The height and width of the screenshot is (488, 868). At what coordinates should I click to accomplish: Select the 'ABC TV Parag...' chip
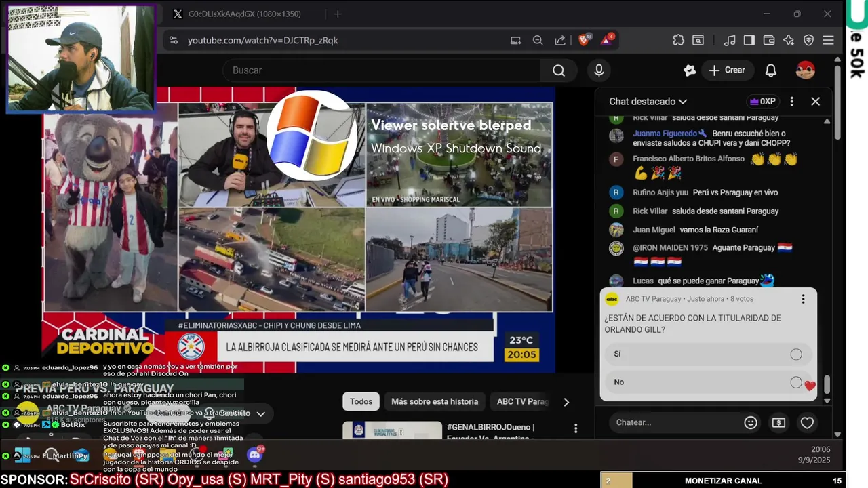(x=523, y=401)
